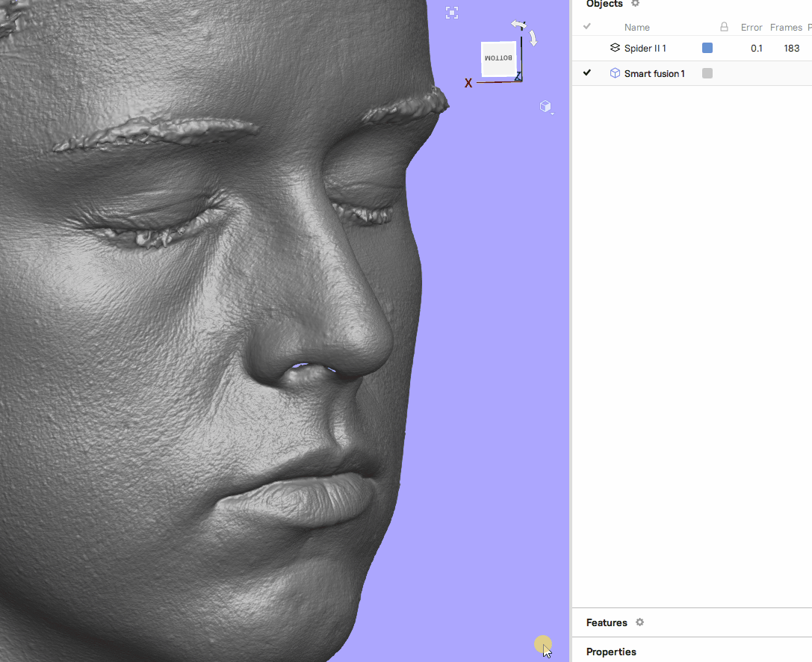This screenshot has height=662, width=812.
Task: Click the Smart fusion 1 mesh cube icon
Action: click(x=615, y=73)
